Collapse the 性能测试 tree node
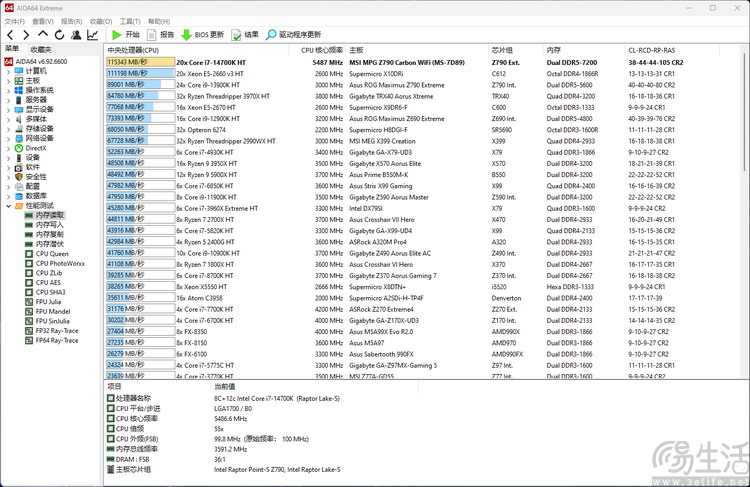Image resolution: width=750 pixels, height=487 pixels. 8,206
